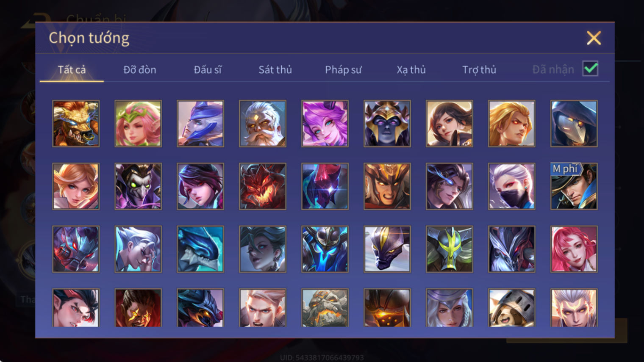Open the 'Sát thủ' tab

pos(275,69)
